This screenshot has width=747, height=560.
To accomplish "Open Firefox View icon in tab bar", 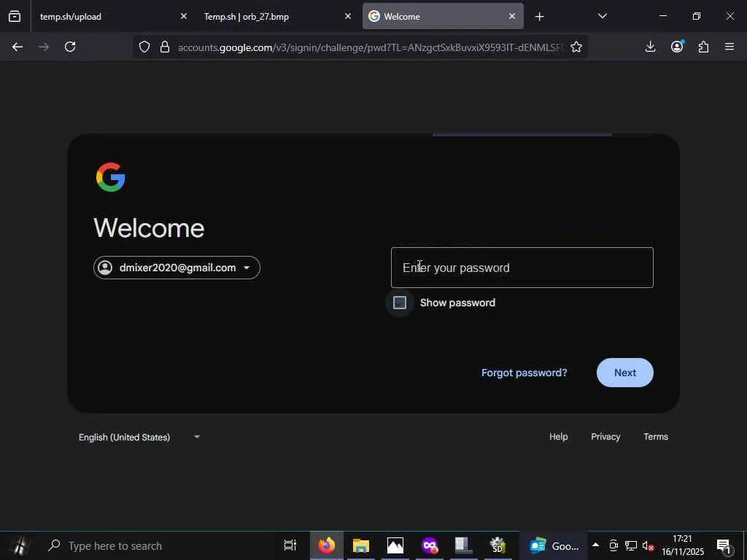I will (x=15, y=17).
